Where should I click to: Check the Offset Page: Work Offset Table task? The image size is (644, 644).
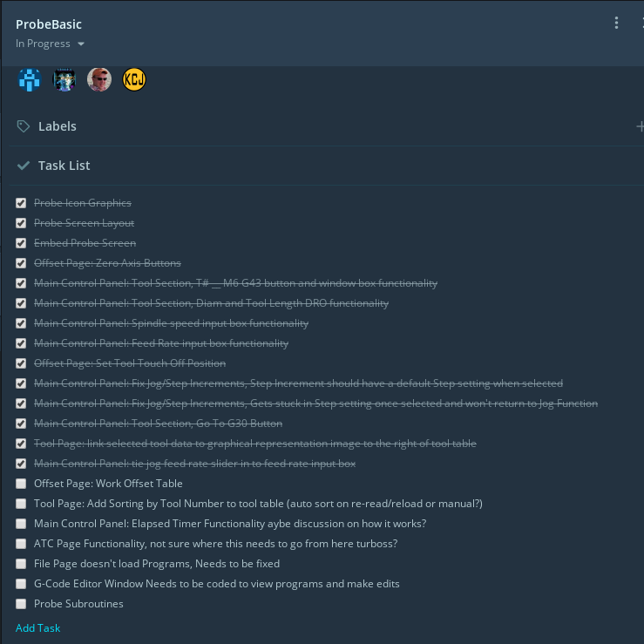click(21, 484)
